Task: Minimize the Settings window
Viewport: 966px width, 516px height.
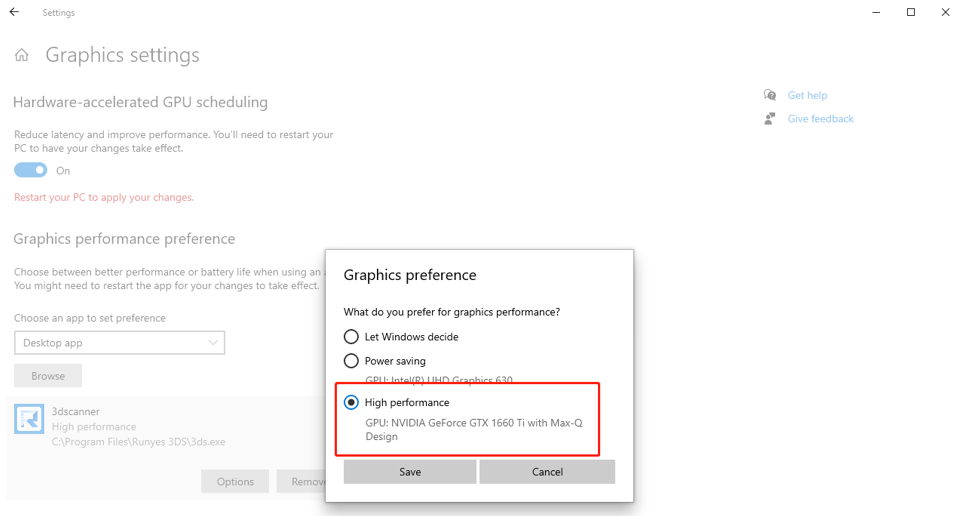Action: coord(876,12)
